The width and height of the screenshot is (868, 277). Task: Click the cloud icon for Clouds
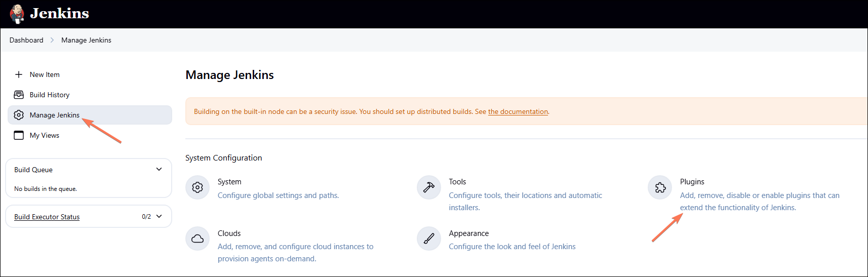click(x=198, y=239)
